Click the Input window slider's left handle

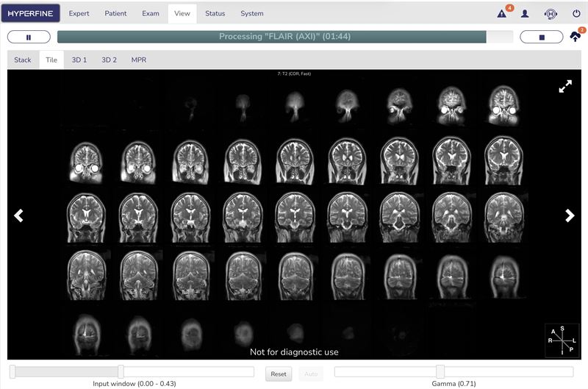(x=12, y=372)
